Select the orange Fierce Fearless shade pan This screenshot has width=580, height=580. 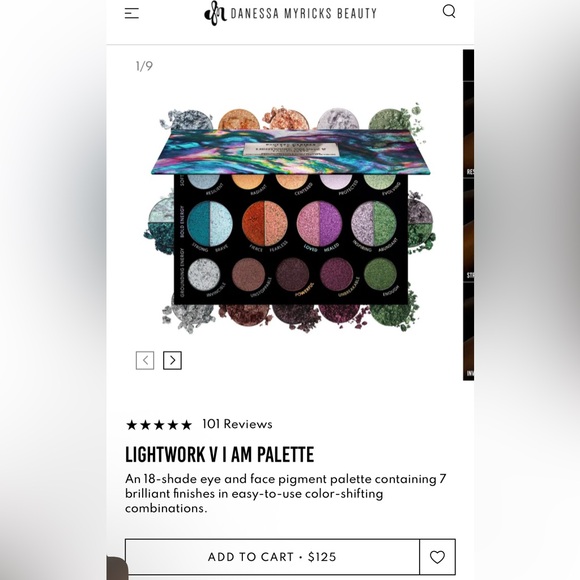click(264, 224)
